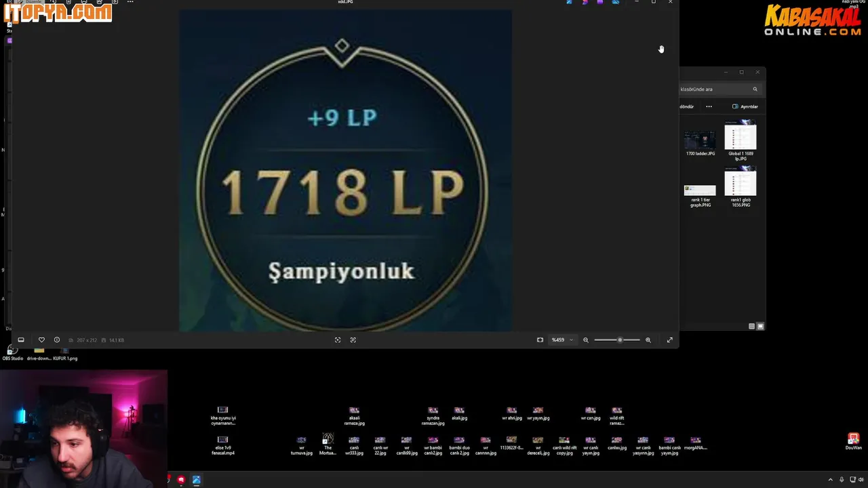Select the canlı wr 22.jpg desktop file
Screen dimensions: 868x488
pyautogui.click(x=380, y=446)
